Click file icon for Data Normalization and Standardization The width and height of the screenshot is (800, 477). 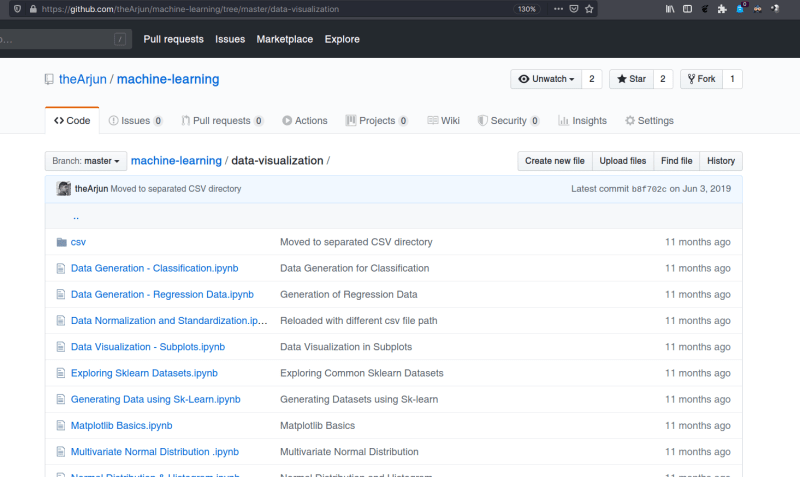tap(61, 320)
